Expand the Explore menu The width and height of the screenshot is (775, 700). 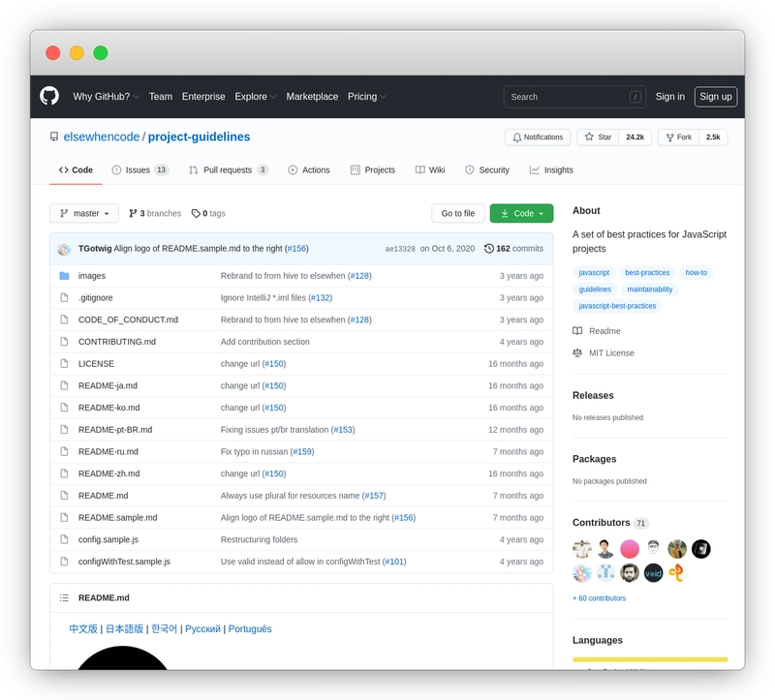[255, 96]
